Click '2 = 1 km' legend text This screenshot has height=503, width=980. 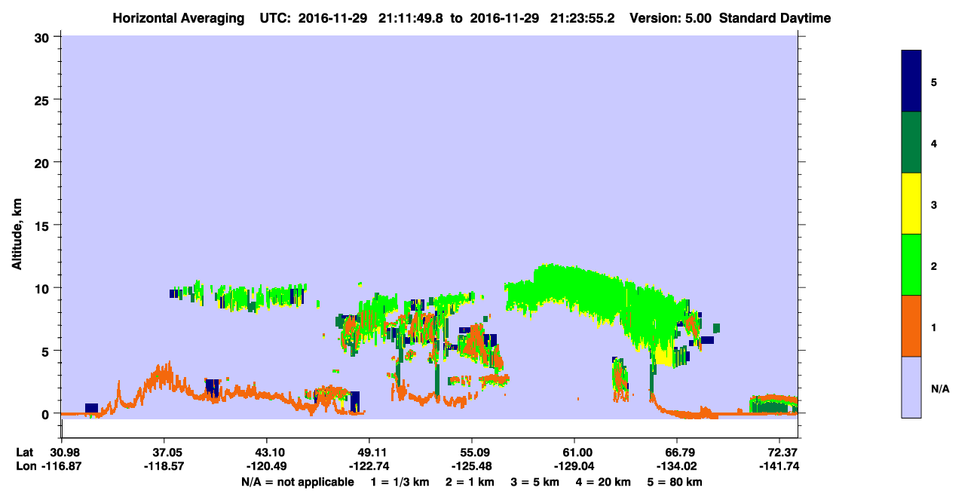(470, 482)
